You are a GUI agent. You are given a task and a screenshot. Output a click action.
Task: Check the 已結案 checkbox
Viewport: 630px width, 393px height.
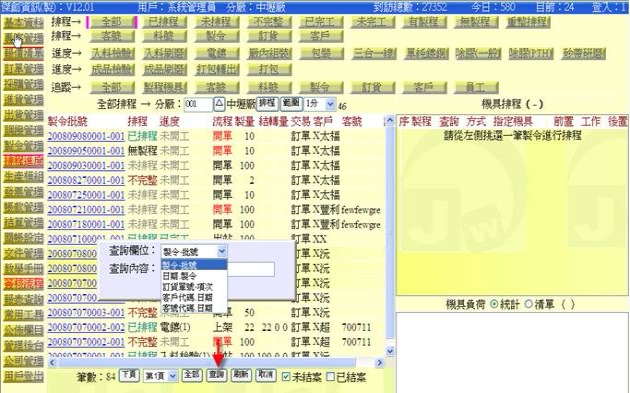[x=330, y=377]
